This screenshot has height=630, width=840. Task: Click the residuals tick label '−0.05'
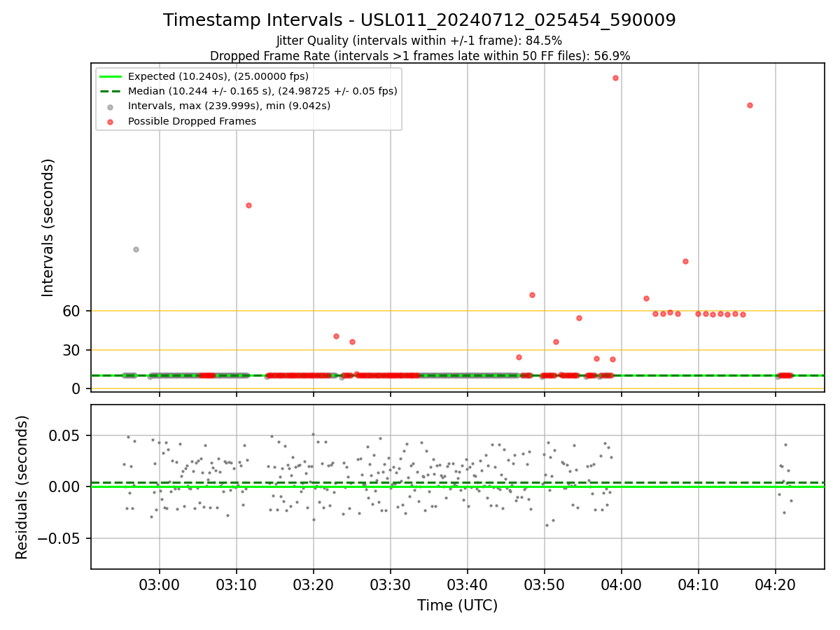59,538
